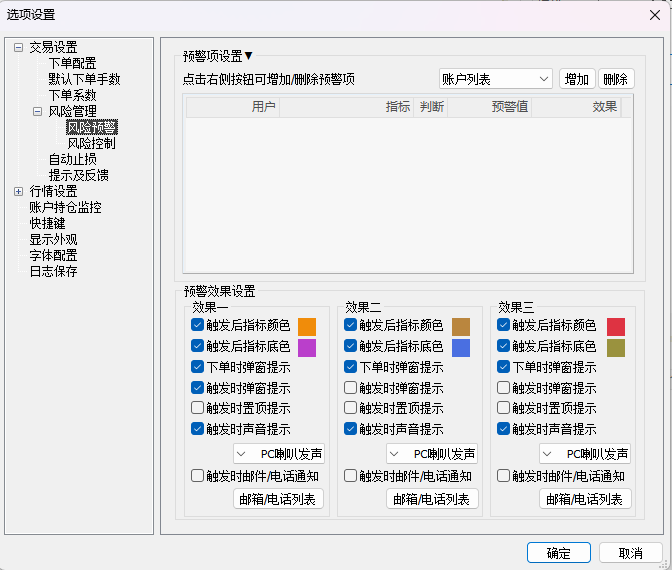Open 效果二 sound output dropdown PC喇叭发声
Viewport: 672px width, 570px height.
[x=432, y=453]
